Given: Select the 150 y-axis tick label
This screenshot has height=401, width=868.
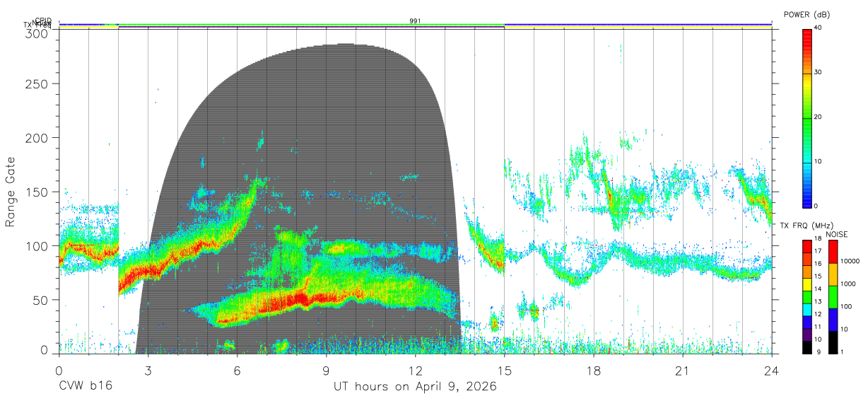Looking at the screenshot, I should 37,192.
